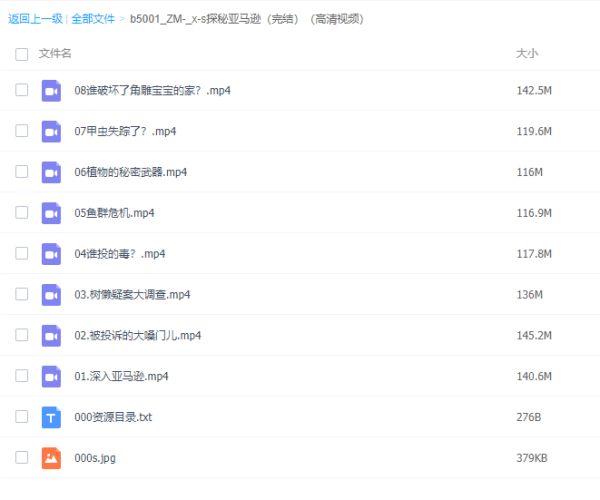Click video icon for 01.深入亚马逊.mp4

click(51, 377)
